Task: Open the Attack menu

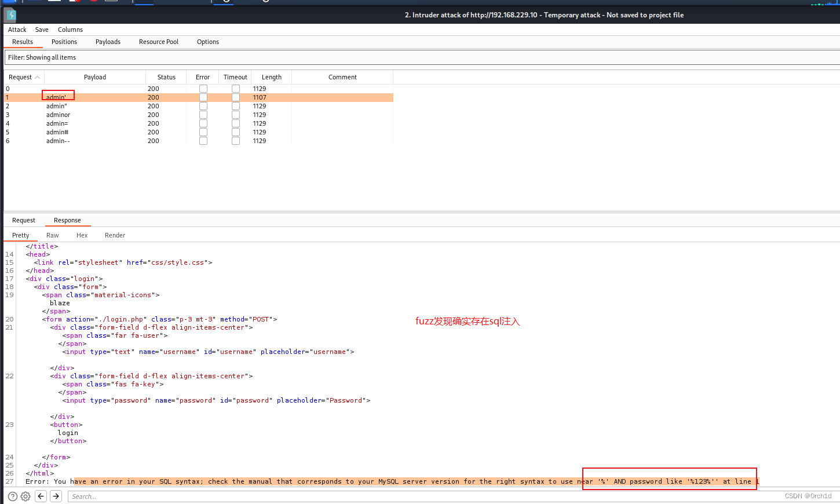Action: 17,30
